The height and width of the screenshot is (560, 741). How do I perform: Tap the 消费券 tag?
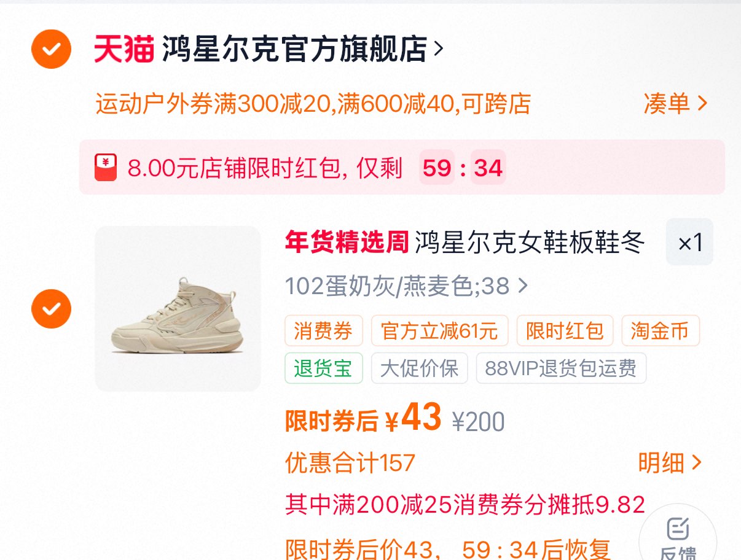pos(323,331)
